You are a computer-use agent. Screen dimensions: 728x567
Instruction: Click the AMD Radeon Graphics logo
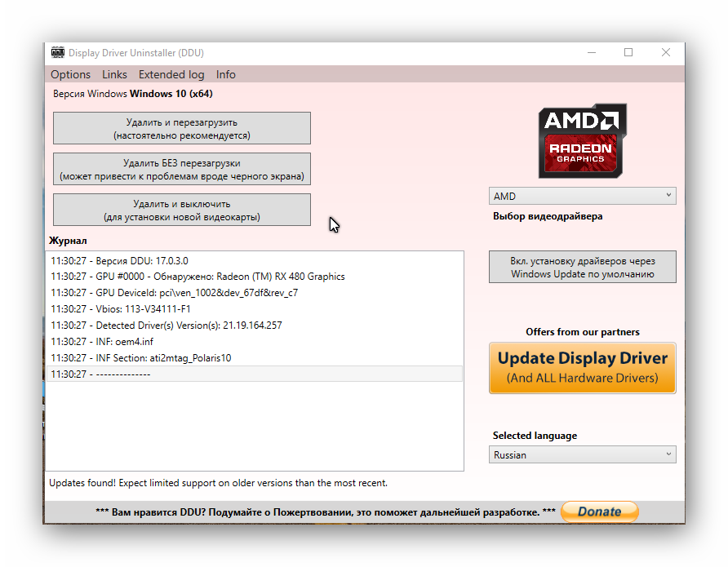point(582,140)
